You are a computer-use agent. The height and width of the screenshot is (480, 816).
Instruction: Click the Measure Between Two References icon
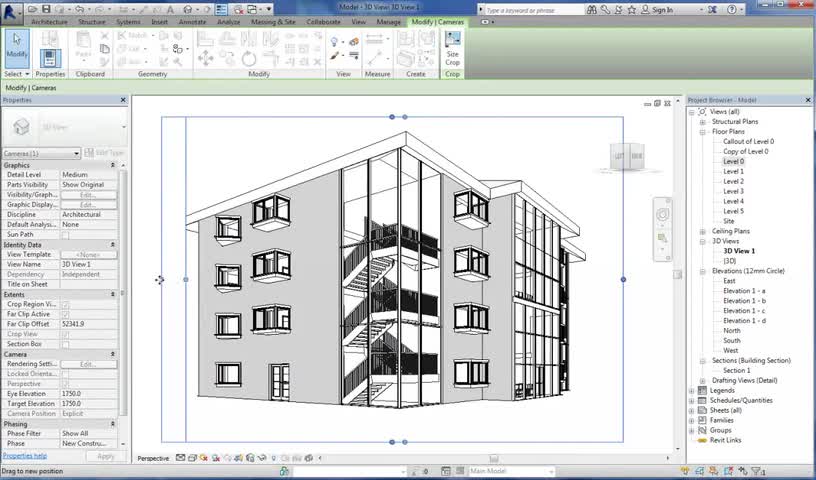tap(374, 39)
